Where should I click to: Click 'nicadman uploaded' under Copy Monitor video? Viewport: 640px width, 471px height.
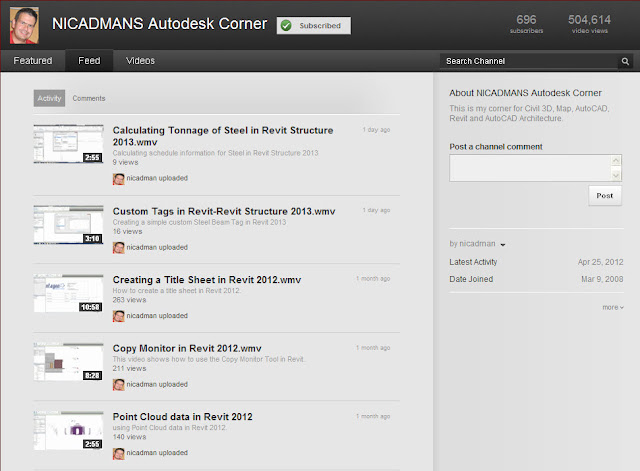pos(157,384)
